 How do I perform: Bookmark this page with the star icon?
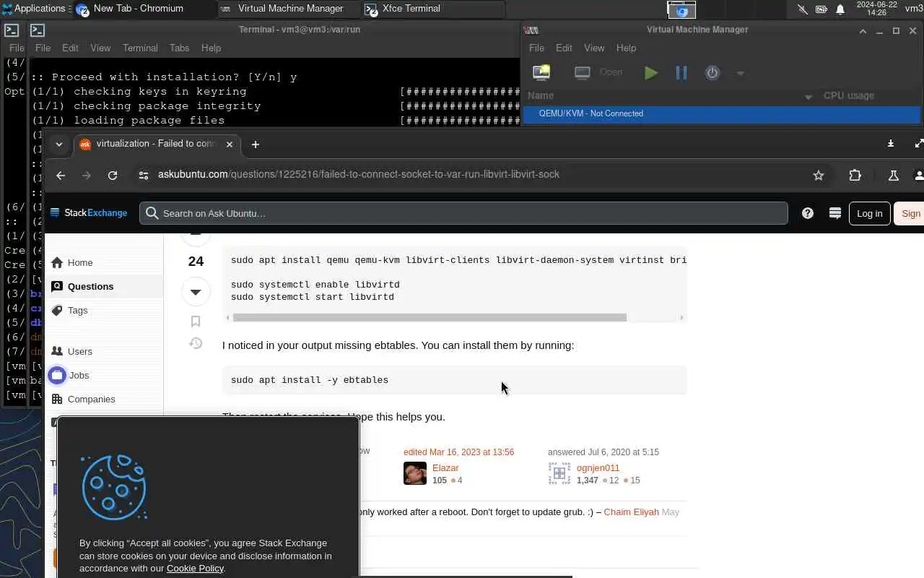(819, 175)
